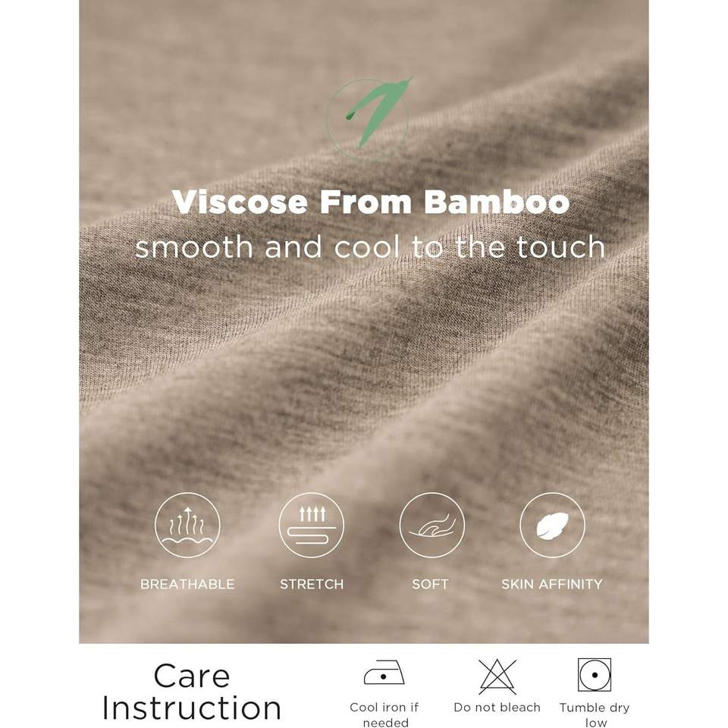Click the SKIN AFFINITY label

tap(552, 584)
